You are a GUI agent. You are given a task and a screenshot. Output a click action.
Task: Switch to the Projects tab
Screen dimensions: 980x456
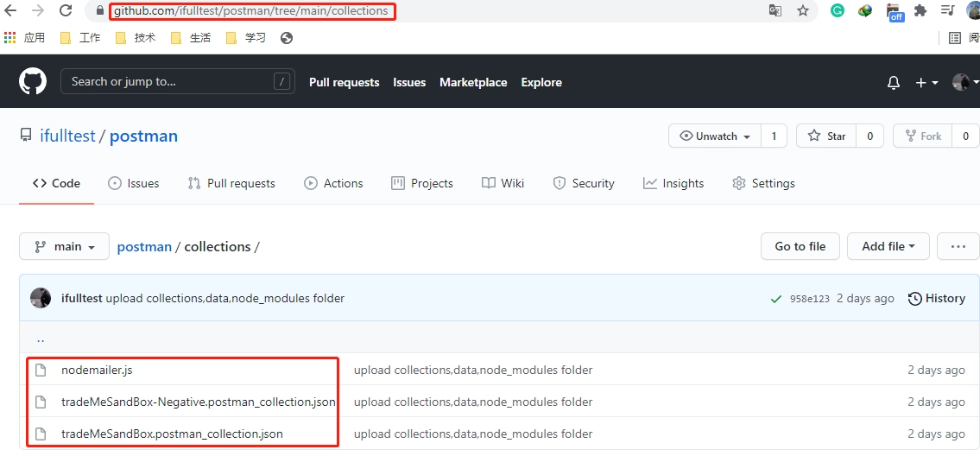[x=422, y=183]
